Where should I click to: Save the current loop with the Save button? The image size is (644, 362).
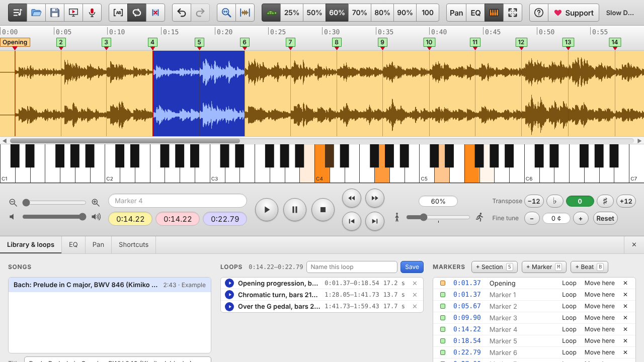click(412, 267)
